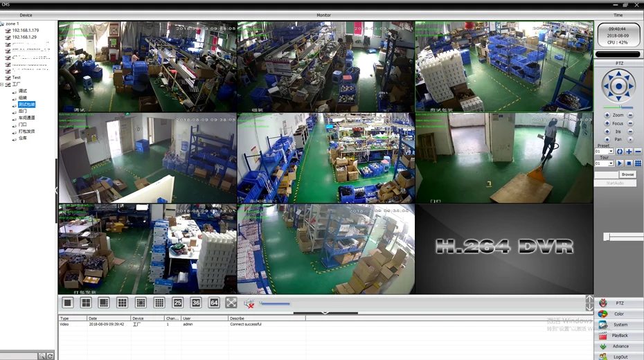The width and height of the screenshot is (644, 360).
Task: Click the search icon in device panel
Action: coord(42,356)
